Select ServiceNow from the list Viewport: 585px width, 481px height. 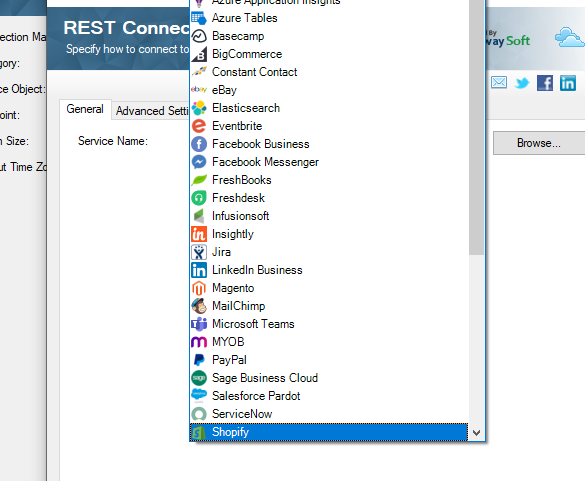329,414
